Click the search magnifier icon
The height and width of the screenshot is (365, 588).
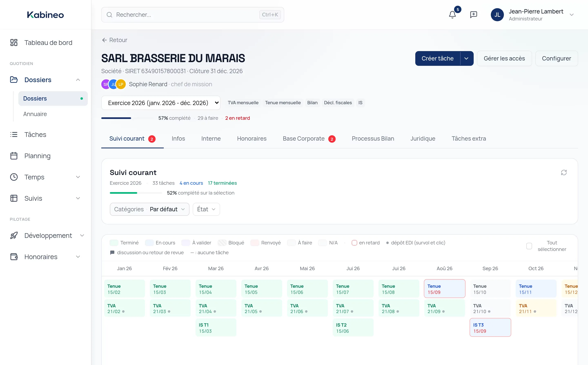pyautogui.click(x=109, y=15)
